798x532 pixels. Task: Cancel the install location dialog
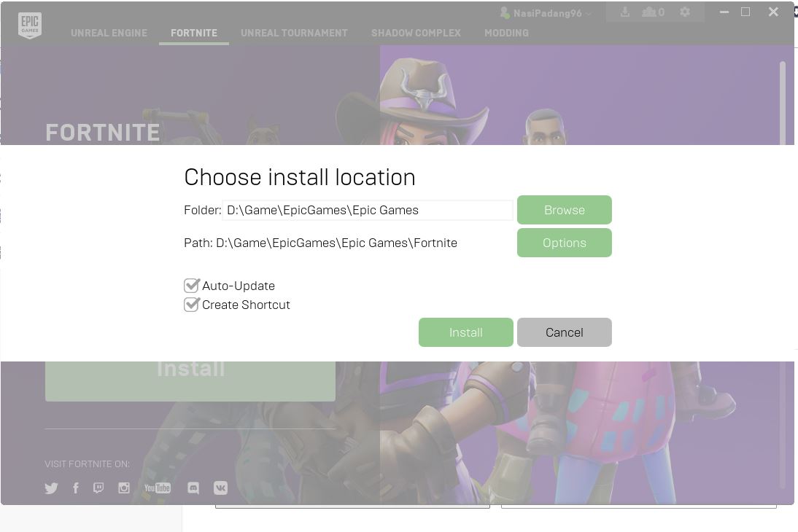coord(565,332)
